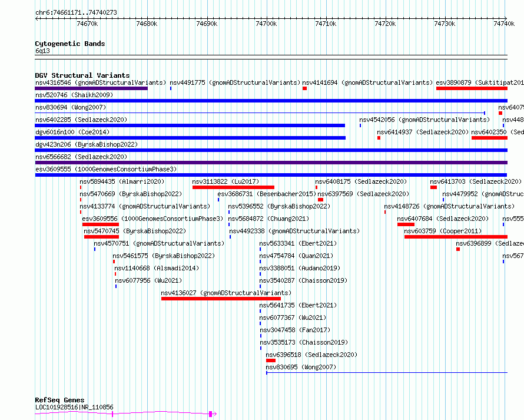
Task: Click nsv6077956 (Wu2021) label
Action: coord(149,280)
